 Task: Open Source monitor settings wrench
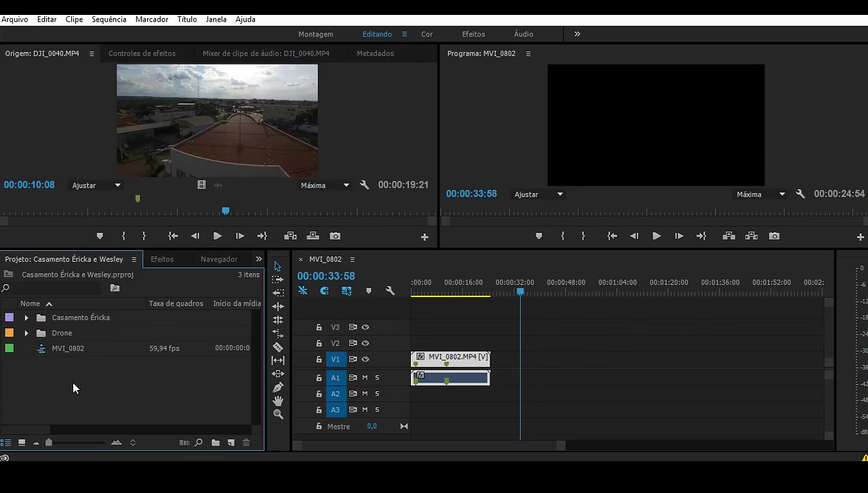coord(364,185)
